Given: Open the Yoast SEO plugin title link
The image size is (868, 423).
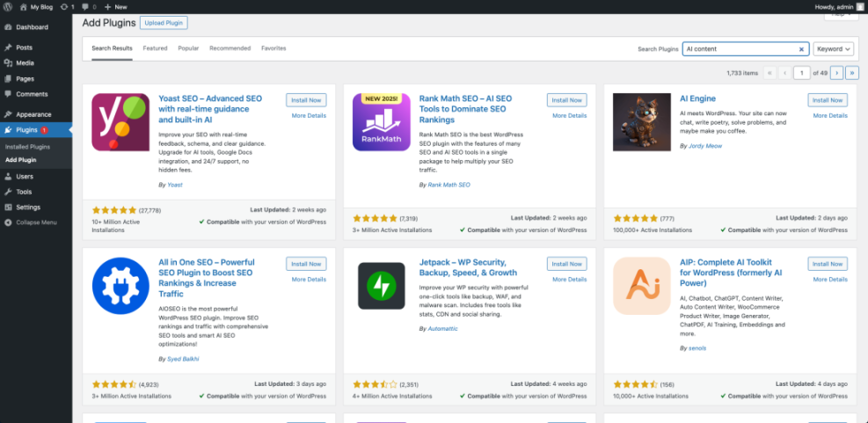Looking at the screenshot, I should click(210, 109).
